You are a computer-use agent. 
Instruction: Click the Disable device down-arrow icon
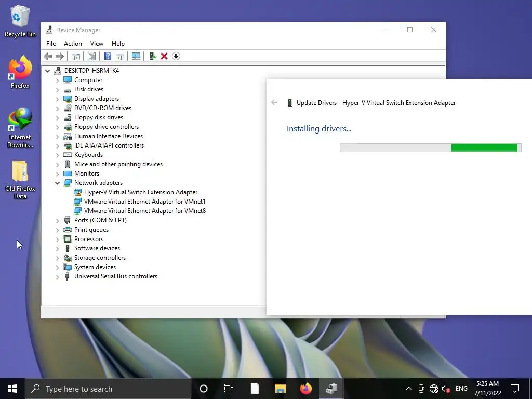[x=176, y=56]
